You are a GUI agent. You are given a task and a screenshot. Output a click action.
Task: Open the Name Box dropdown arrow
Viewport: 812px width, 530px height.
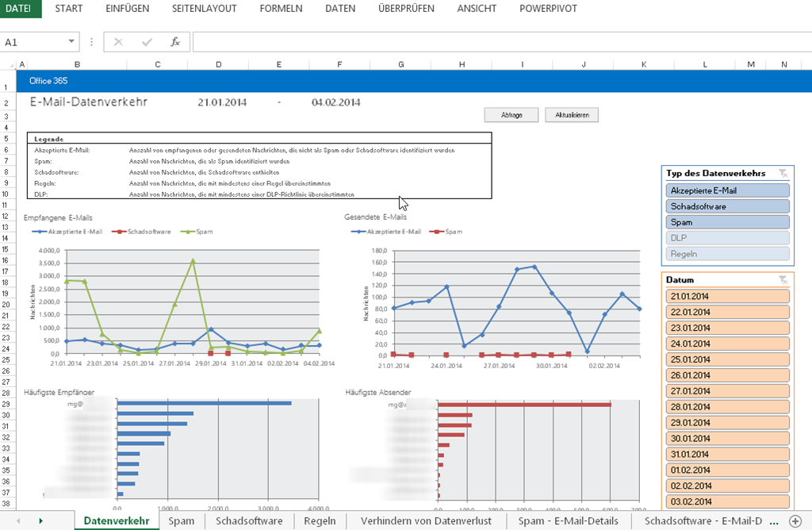click(x=71, y=42)
